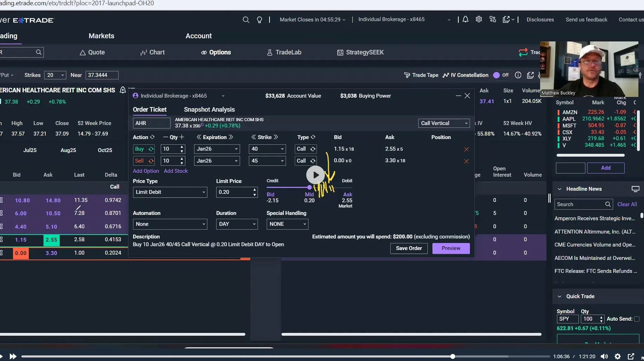This screenshot has width=644, height=361.
Task: Toggle IV Constellation switch
Action: coord(500,75)
